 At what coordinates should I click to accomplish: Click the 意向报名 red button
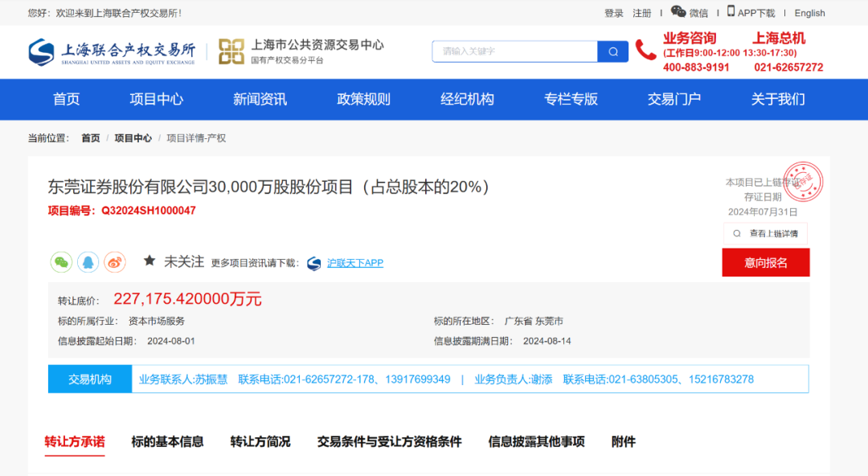[765, 263]
